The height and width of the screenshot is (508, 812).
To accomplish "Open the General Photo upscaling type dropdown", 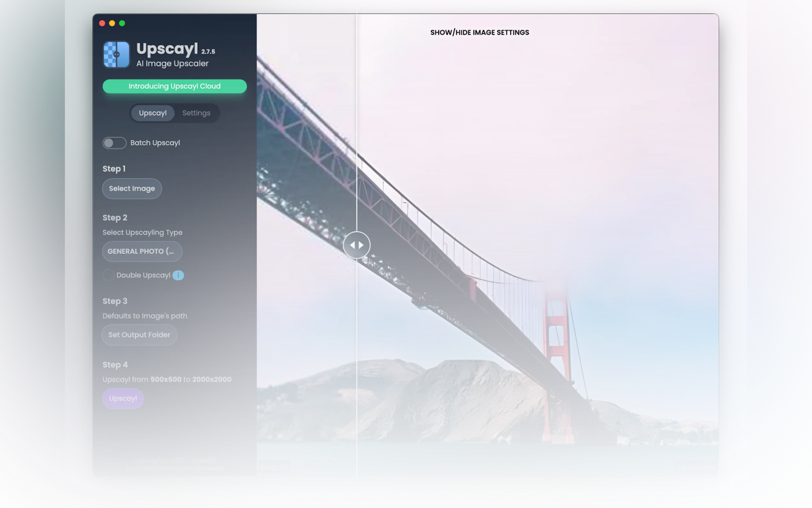I will point(142,251).
